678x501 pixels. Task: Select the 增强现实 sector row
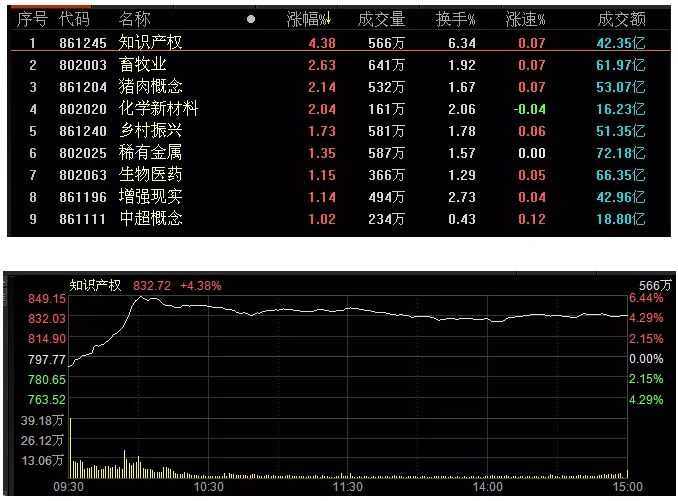coord(150,197)
